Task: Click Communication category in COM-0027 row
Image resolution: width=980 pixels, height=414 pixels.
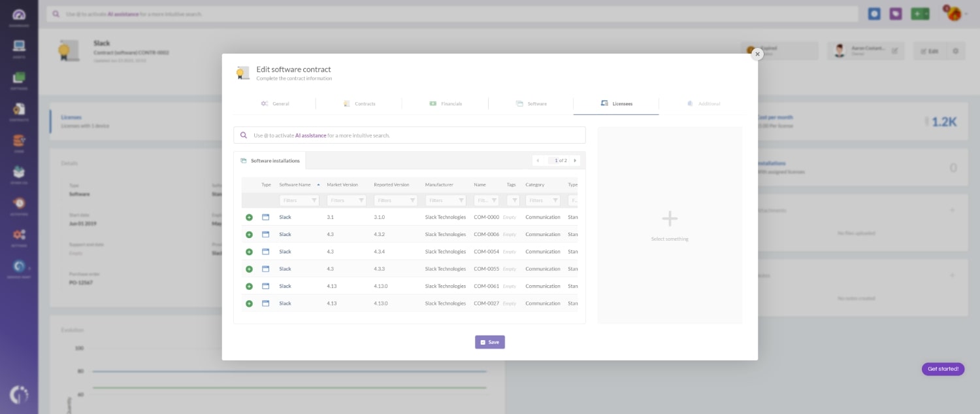Action: (543, 303)
